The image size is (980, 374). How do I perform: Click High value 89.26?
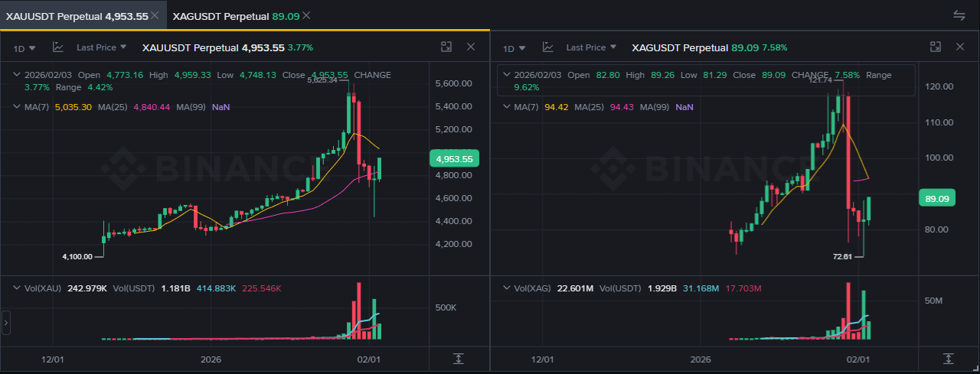tap(661, 76)
